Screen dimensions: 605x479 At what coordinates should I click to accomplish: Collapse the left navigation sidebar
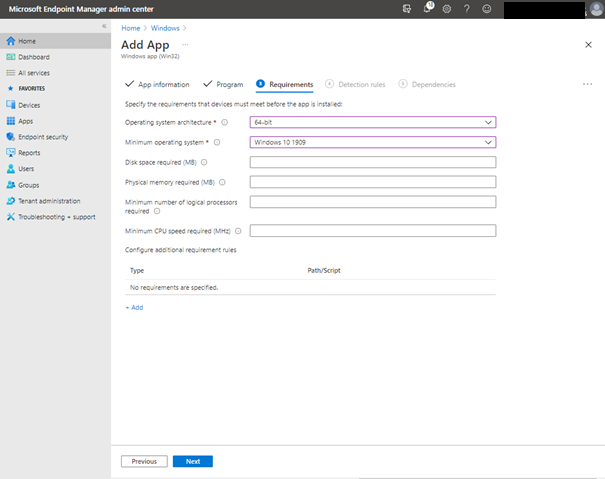104,26
